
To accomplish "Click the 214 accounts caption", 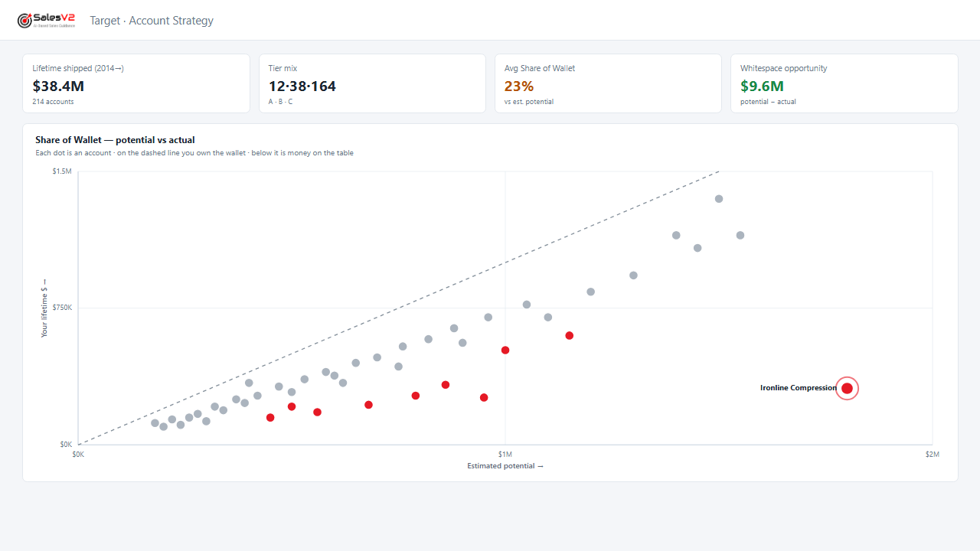I will [x=53, y=102].
